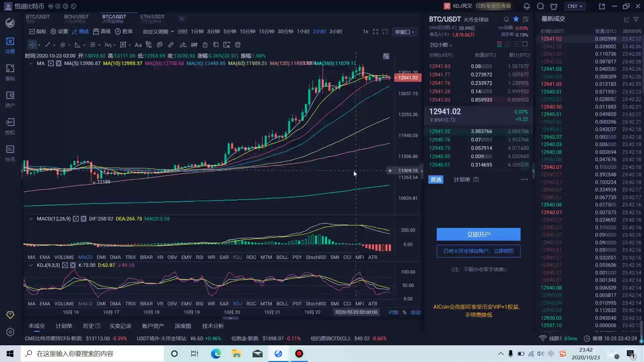Screen dimensions: 644x362
Task: Open the 技术分析 tab
Action: pos(213,326)
